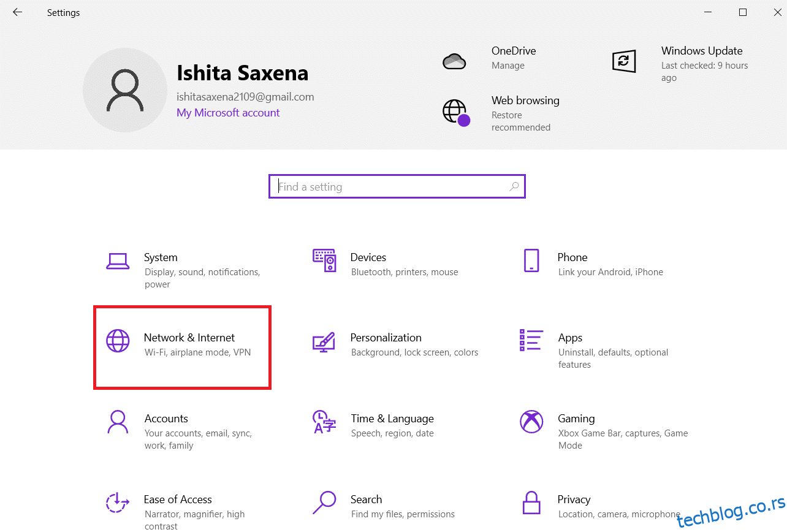Open Phone settings title
This screenshot has height=532, width=787.
[x=572, y=257]
